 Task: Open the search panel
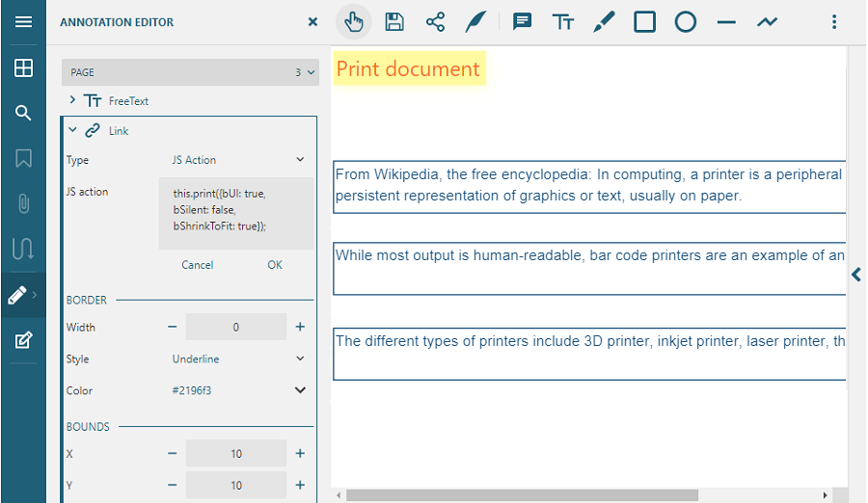23,114
